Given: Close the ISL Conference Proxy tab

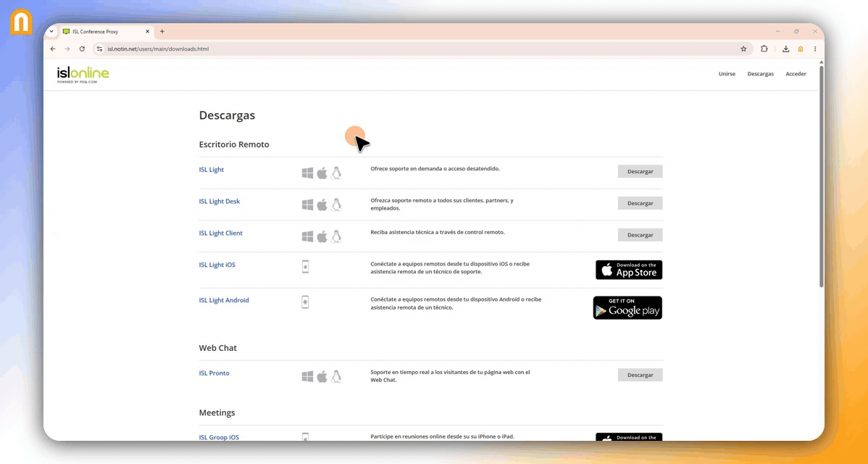Looking at the screenshot, I should [x=147, y=32].
